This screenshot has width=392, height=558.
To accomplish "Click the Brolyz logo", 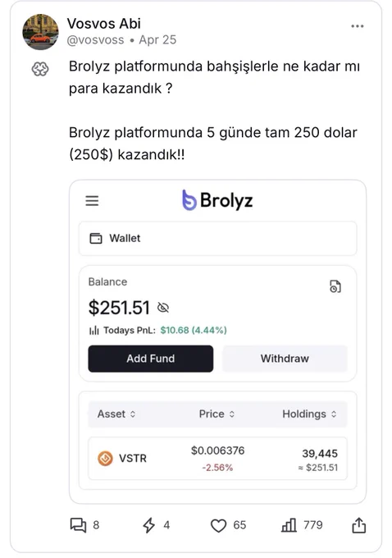I will click(217, 200).
